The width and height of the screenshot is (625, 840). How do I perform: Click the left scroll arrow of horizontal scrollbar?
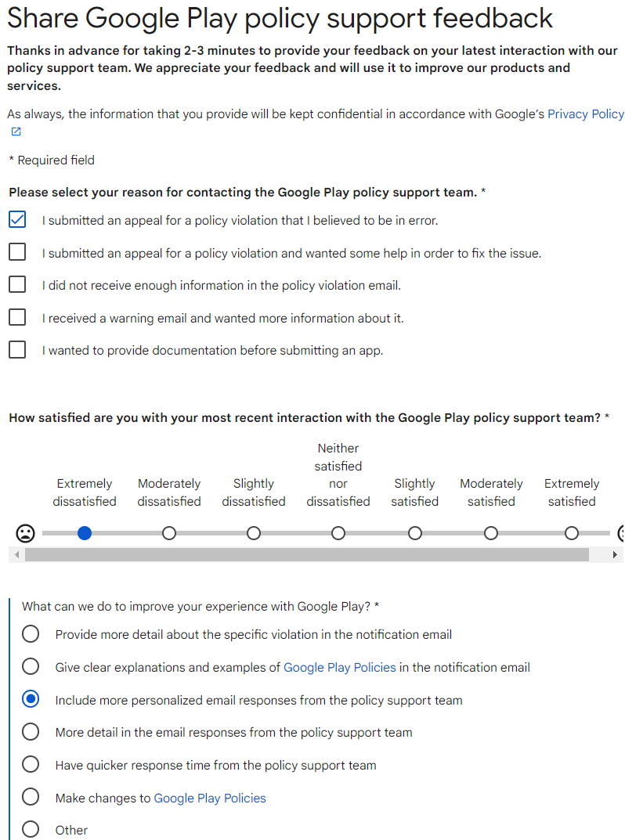click(17, 554)
